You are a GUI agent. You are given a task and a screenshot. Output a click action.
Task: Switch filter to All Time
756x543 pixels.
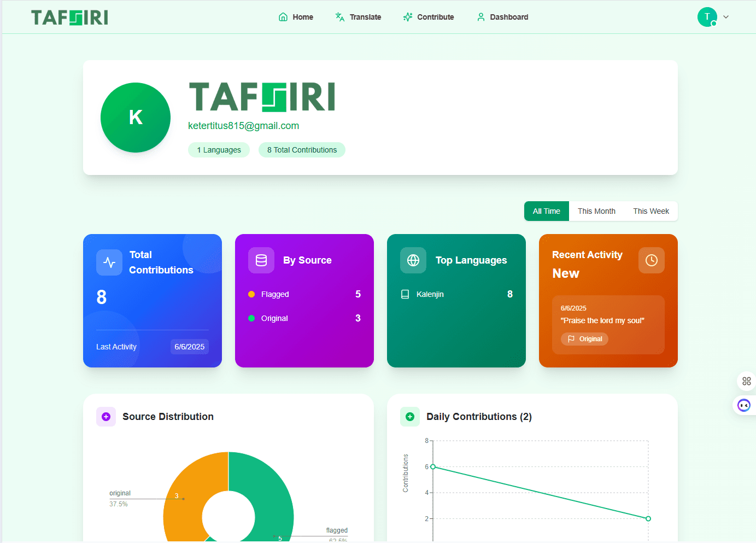click(x=546, y=211)
